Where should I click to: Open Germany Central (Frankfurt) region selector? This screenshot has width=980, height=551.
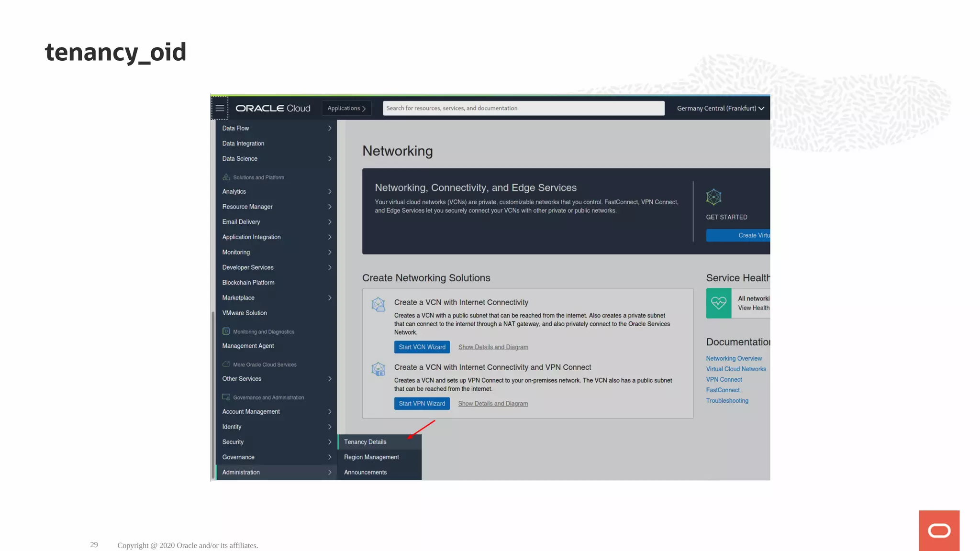point(721,109)
